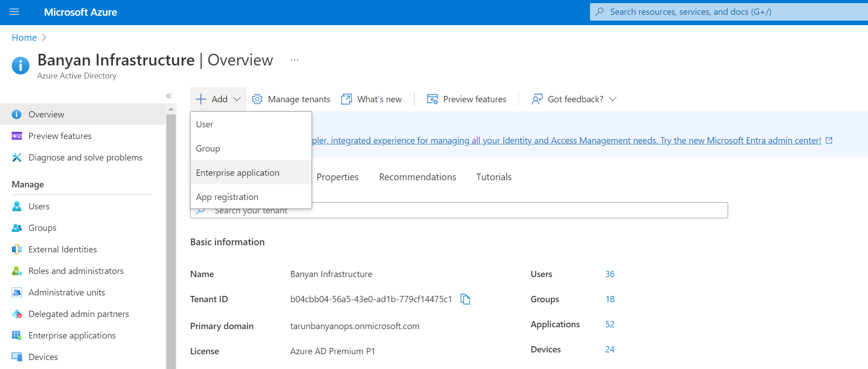Switch to the Recommendations tab

(417, 177)
